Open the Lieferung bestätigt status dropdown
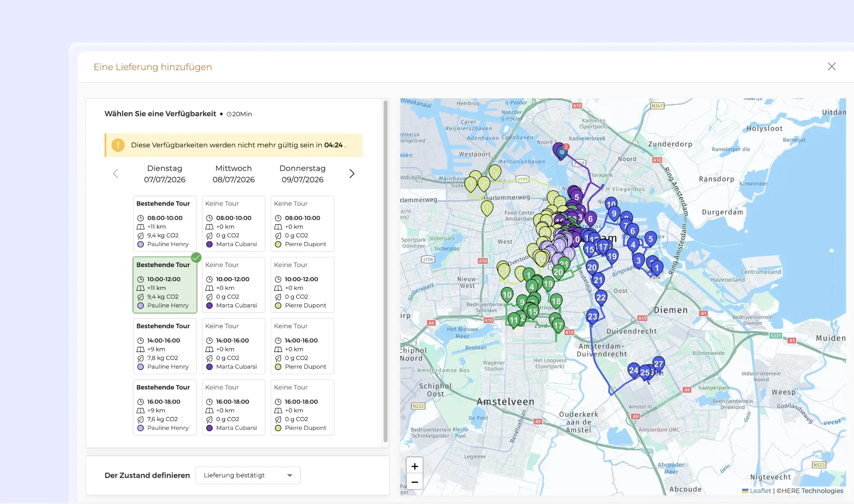 [248, 475]
